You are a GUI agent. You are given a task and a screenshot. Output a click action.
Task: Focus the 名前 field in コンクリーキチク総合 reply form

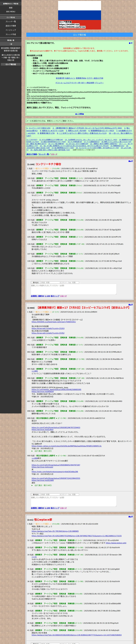pyautogui.click(x=51, y=283)
